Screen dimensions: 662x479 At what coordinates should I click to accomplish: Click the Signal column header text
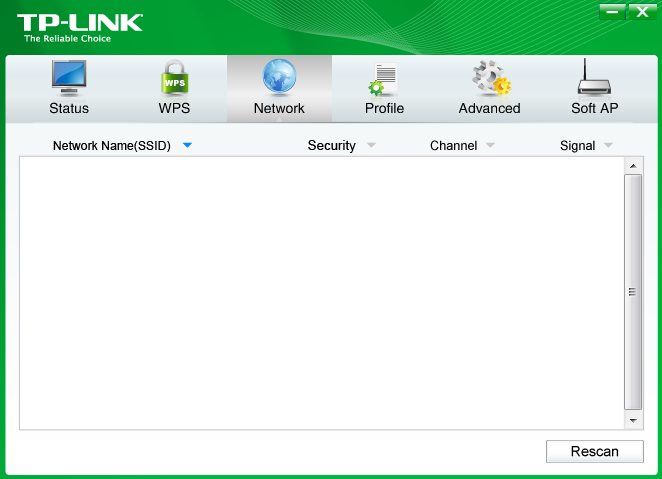(577, 146)
